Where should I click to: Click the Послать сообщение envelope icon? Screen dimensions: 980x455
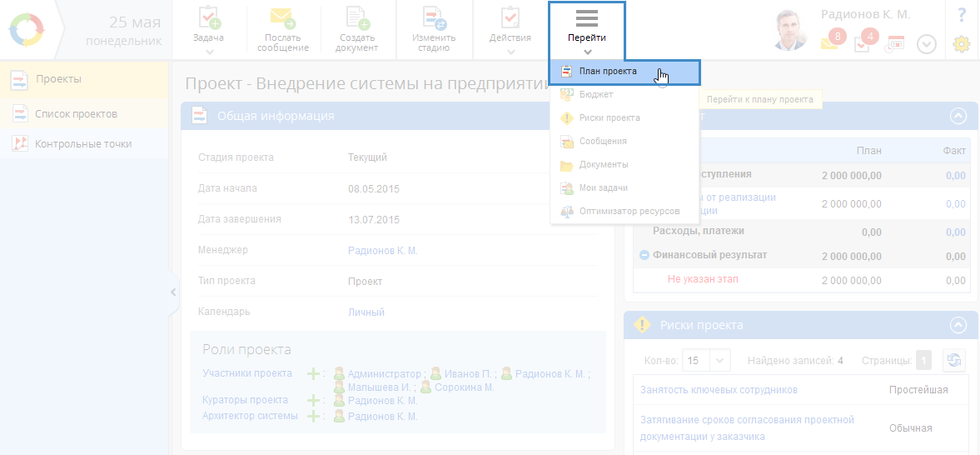pos(283,18)
